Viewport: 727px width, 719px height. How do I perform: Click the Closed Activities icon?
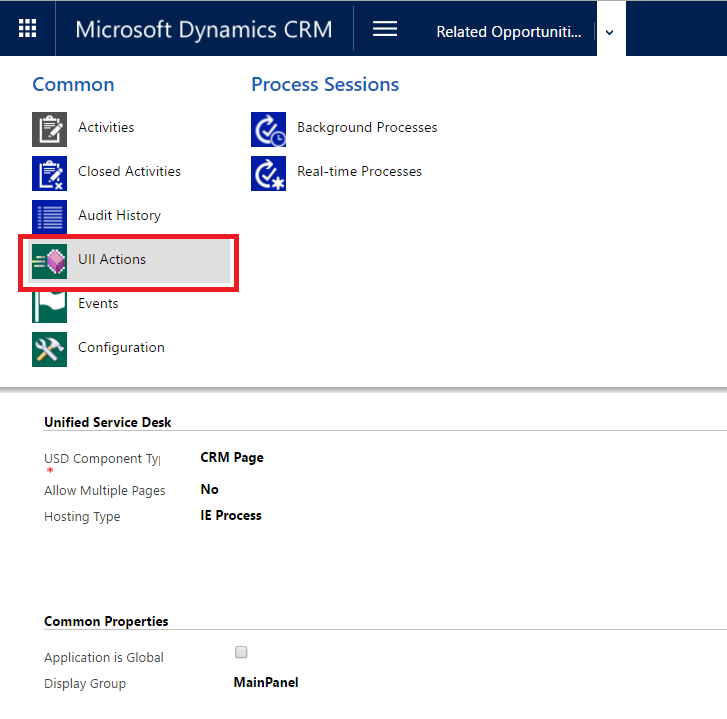tap(49, 173)
